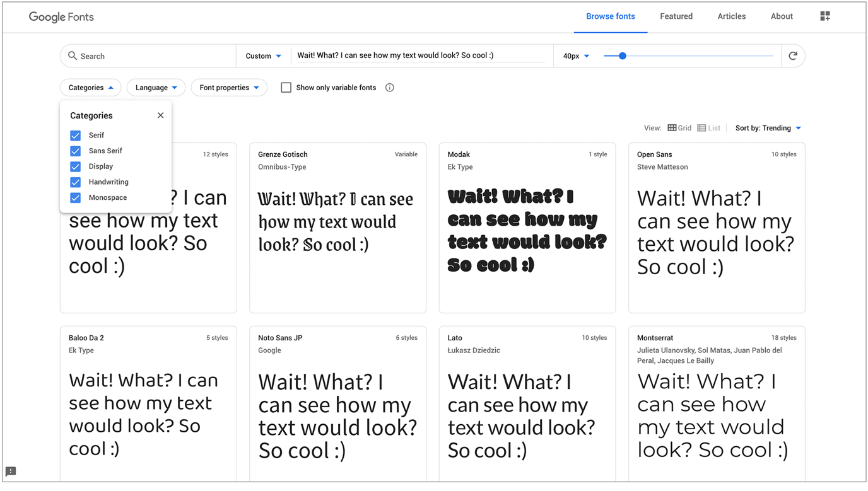Open the Custom preview text dropdown
The width and height of the screenshot is (868, 491).
click(263, 56)
